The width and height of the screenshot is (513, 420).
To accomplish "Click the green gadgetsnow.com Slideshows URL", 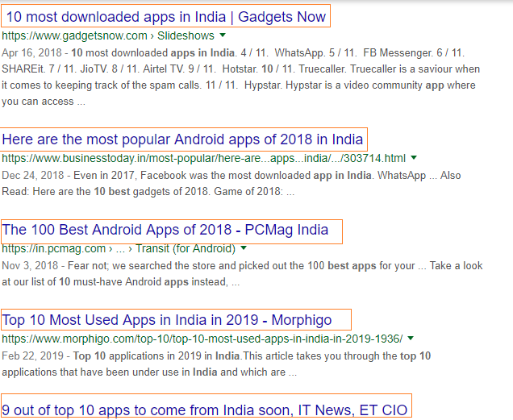I will pos(108,36).
